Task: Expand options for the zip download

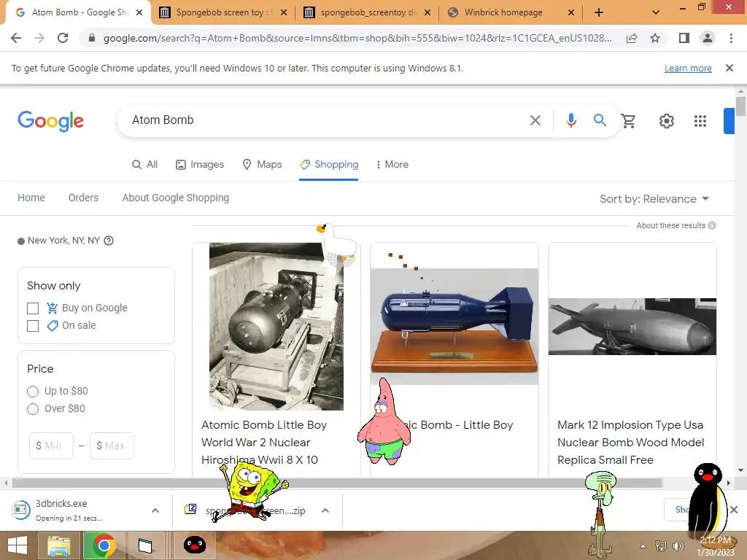Action: click(x=325, y=510)
